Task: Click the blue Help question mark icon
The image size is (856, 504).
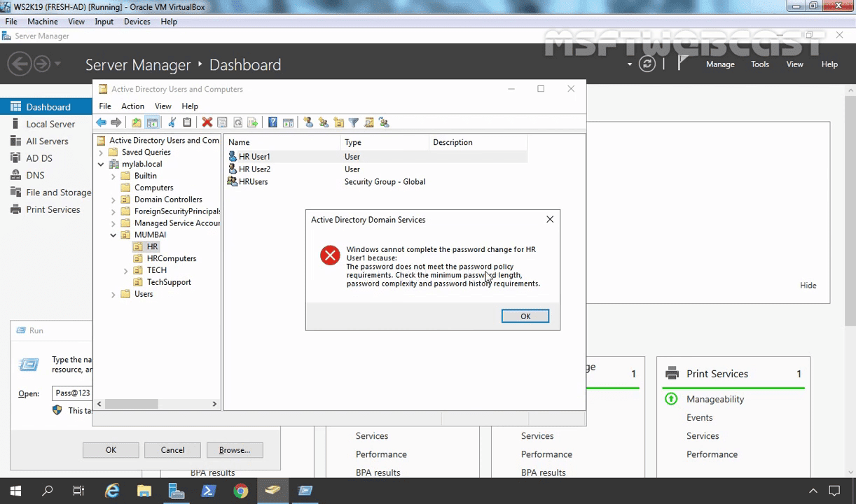Action: 272,122
